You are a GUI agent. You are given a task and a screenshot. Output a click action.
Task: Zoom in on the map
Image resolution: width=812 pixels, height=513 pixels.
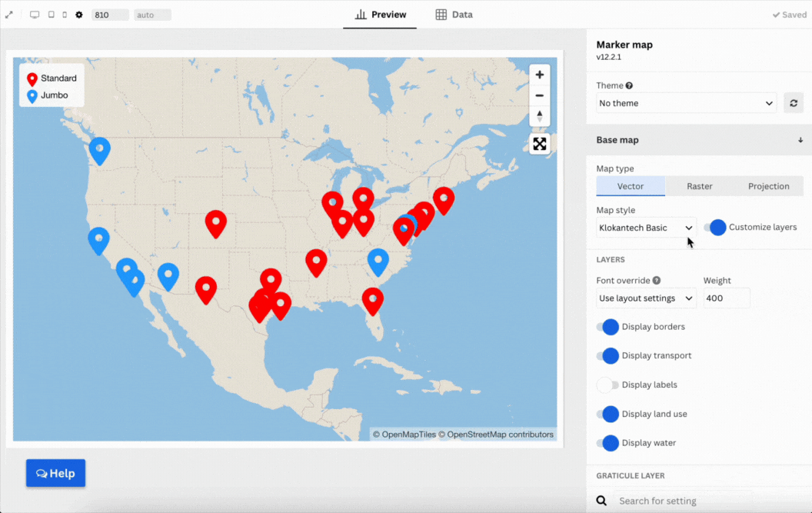[x=540, y=75]
